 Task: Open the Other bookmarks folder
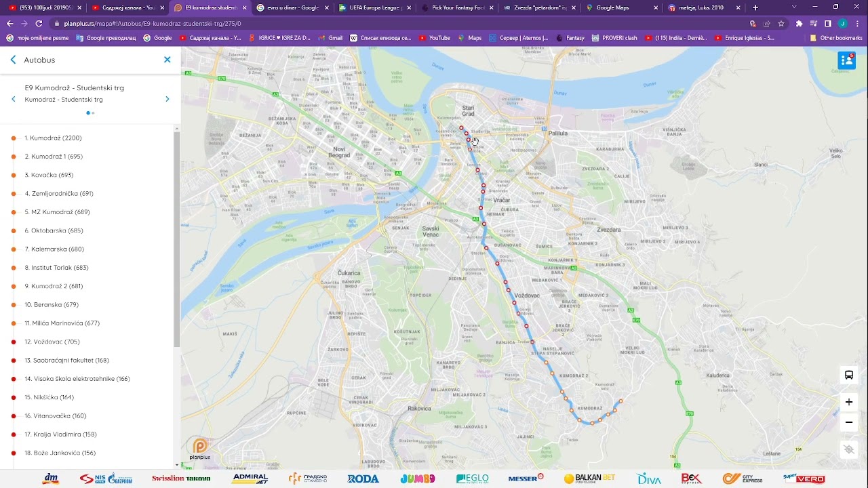(x=835, y=38)
